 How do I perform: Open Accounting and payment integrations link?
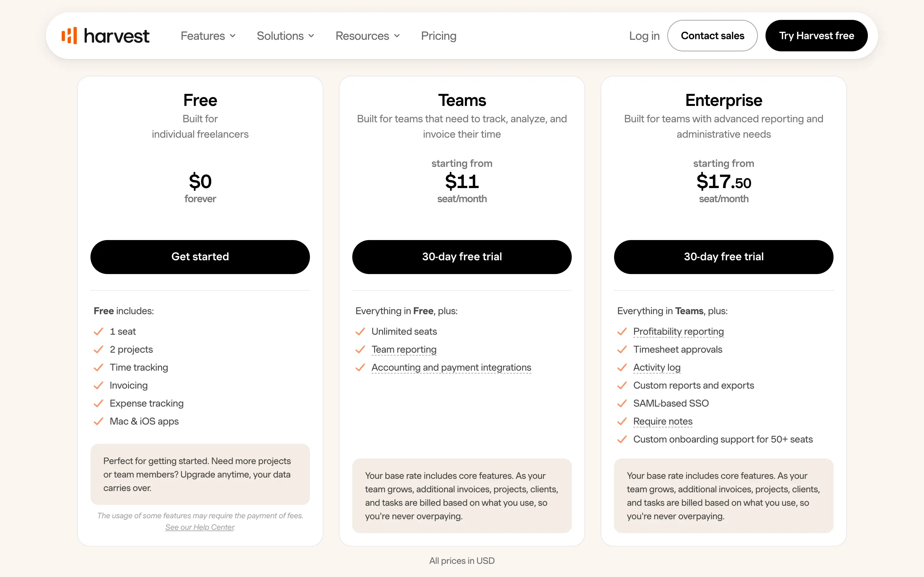(451, 367)
